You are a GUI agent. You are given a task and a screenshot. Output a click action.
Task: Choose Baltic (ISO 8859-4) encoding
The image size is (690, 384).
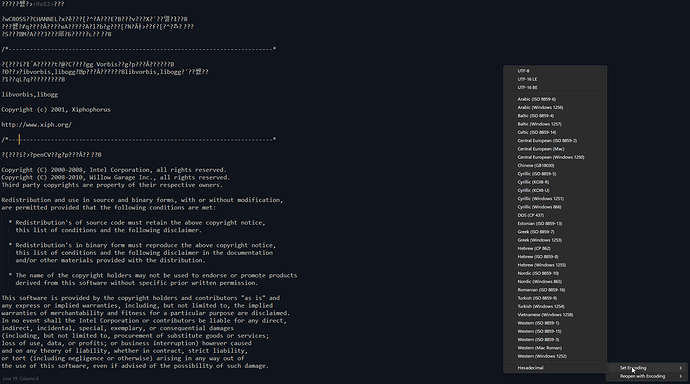(555, 116)
